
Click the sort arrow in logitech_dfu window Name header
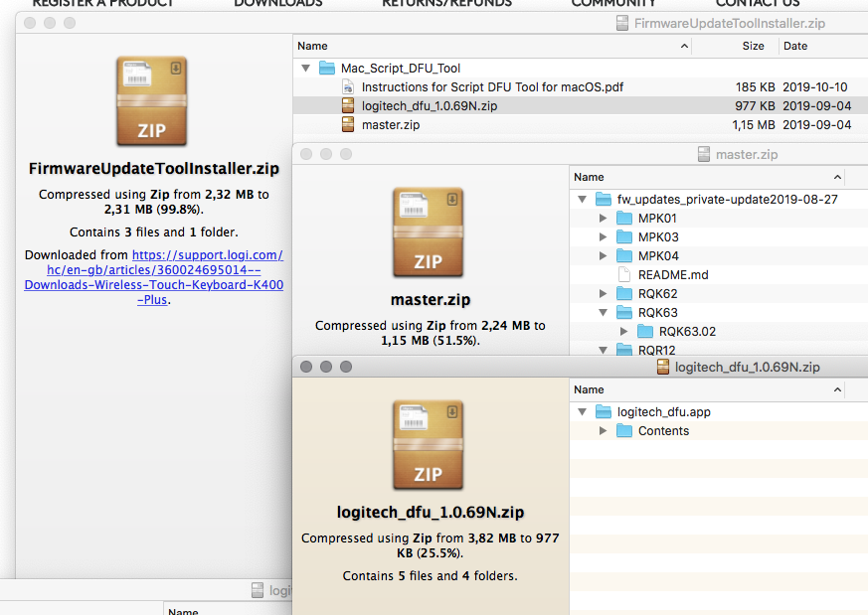[x=837, y=389]
